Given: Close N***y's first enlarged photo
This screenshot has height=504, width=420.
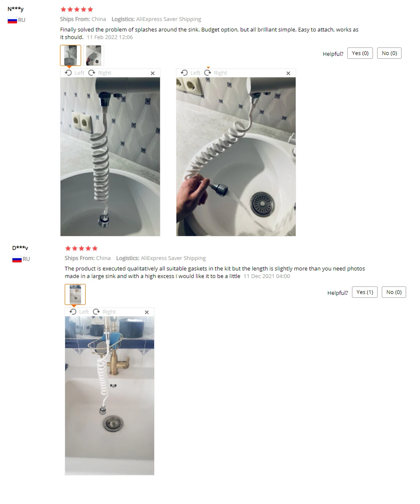Looking at the screenshot, I should click(x=152, y=73).
